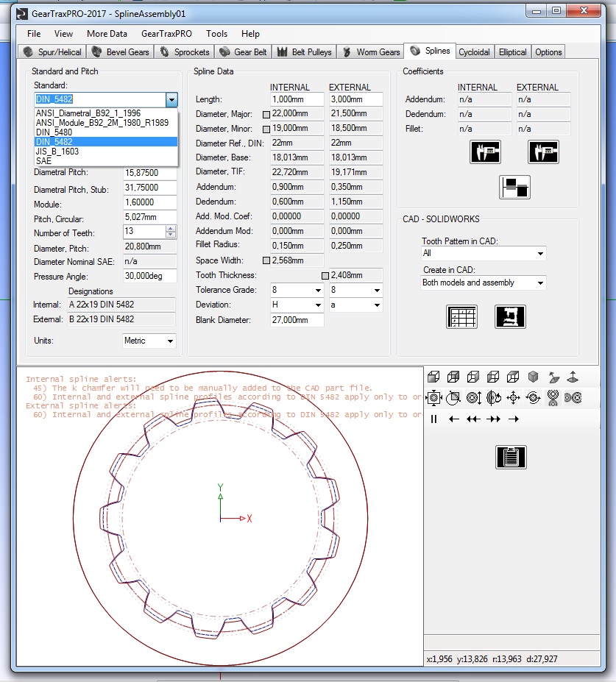The image size is (616, 682).
Task: Click the double right arrow button
Action: click(x=493, y=419)
